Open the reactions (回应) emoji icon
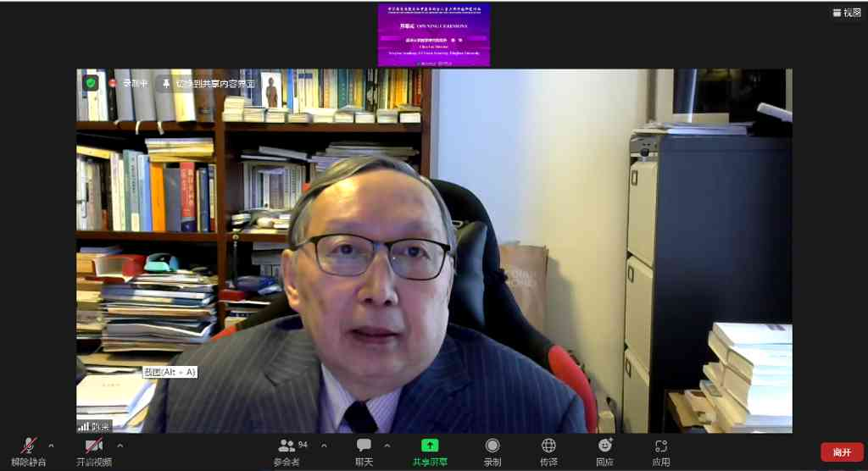 (x=604, y=446)
